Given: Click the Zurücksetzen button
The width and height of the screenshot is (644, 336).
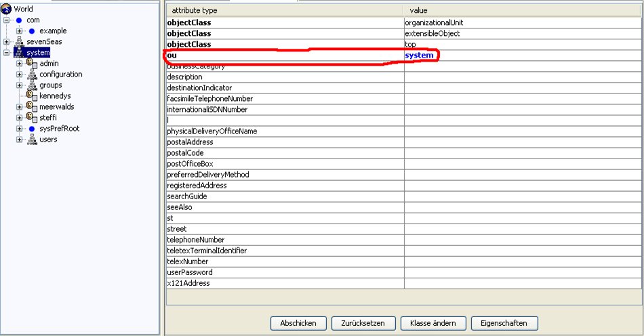Looking at the screenshot, I should point(363,323).
